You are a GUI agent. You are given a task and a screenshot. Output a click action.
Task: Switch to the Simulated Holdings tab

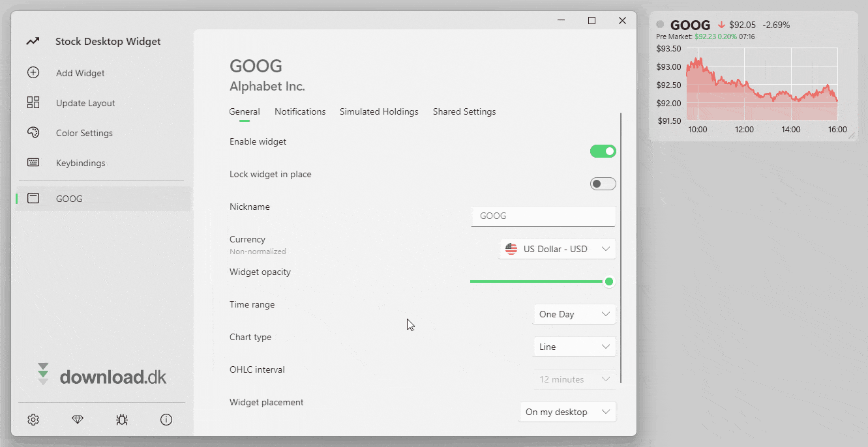coord(379,112)
